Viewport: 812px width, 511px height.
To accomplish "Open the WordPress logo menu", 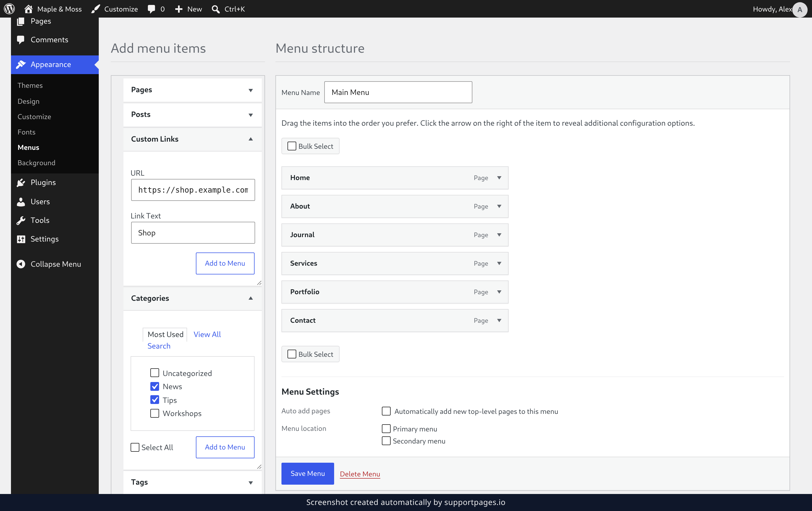I will pyautogui.click(x=9, y=9).
